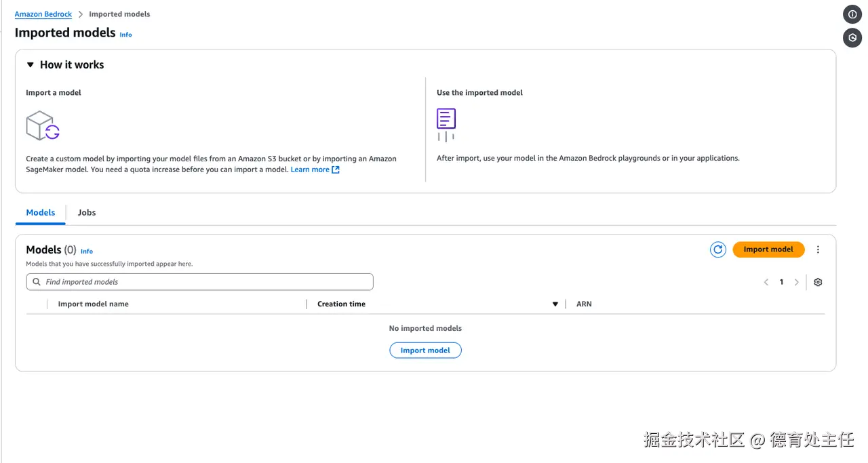Open table preferences gear icon

(818, 282)
